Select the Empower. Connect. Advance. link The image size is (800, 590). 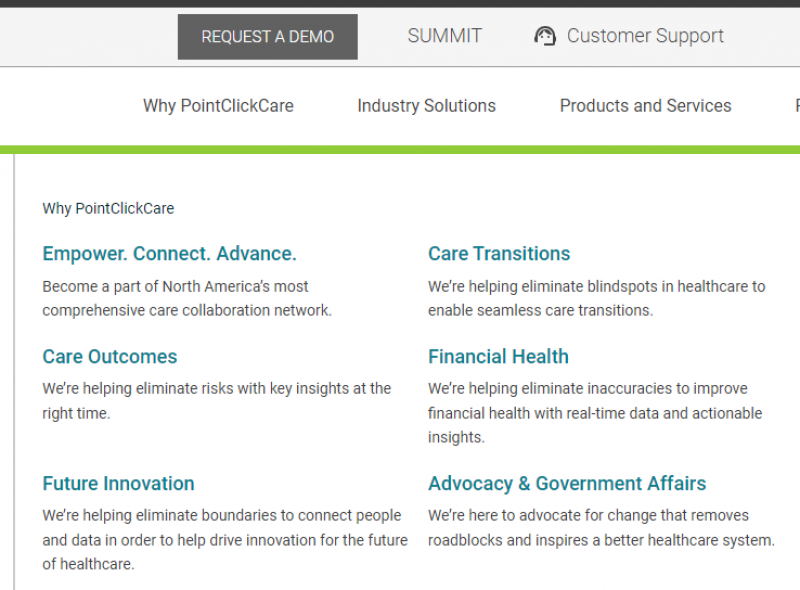pyautogui.click(x=169, y=253)
